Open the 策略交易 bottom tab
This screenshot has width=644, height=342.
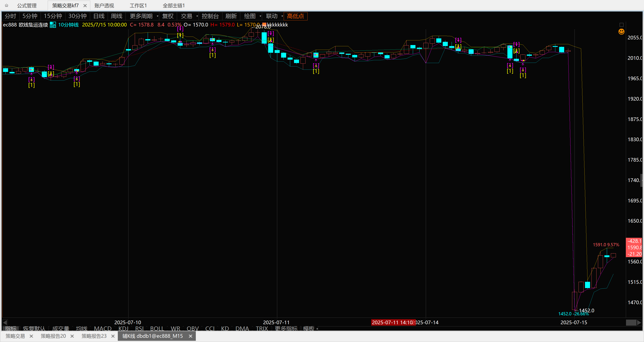[x=15, y=336]
